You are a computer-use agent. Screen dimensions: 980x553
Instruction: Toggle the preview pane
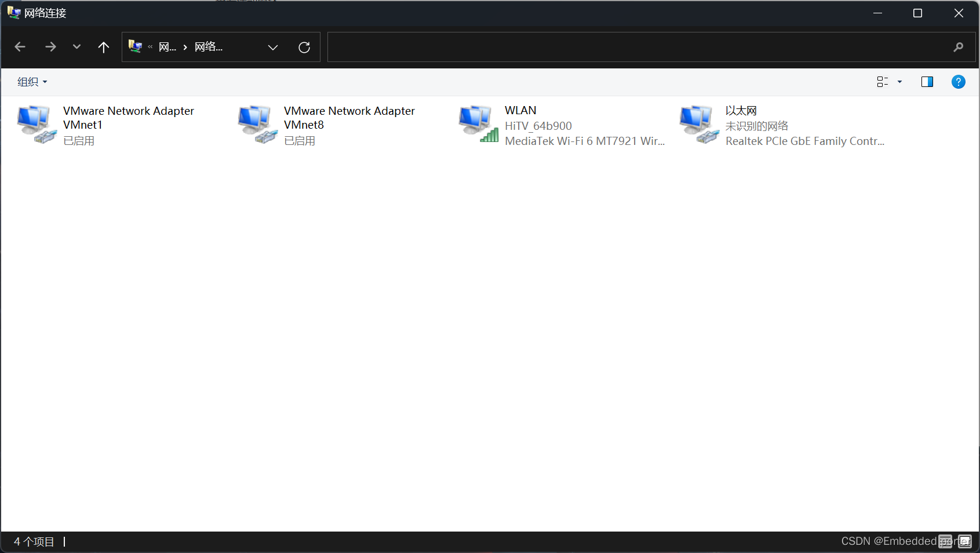click(x=927, y=82)
